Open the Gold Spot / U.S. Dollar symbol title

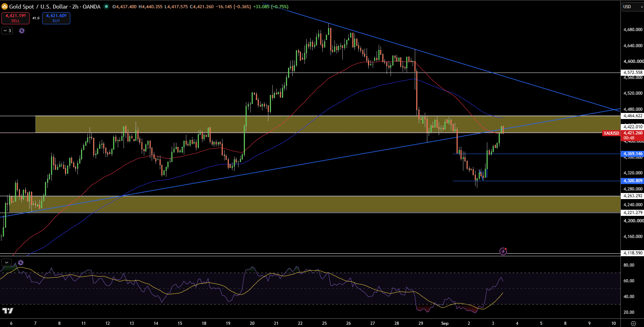coord(55,6)
